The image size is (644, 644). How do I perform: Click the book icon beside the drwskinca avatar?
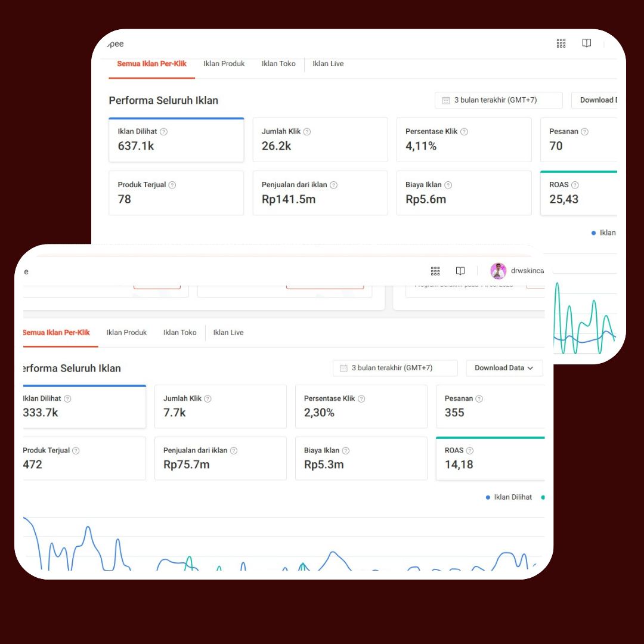tap(460, 271)
